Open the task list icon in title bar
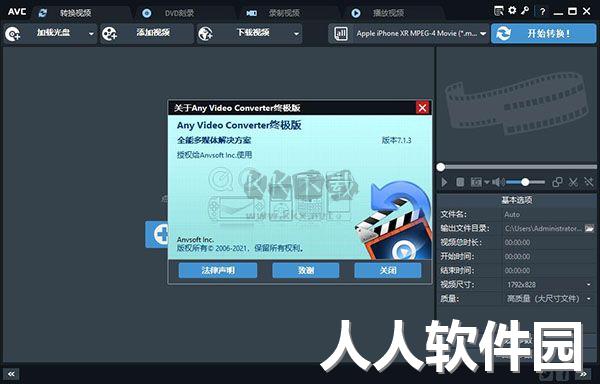600x384 pixels. click(499, 11)
